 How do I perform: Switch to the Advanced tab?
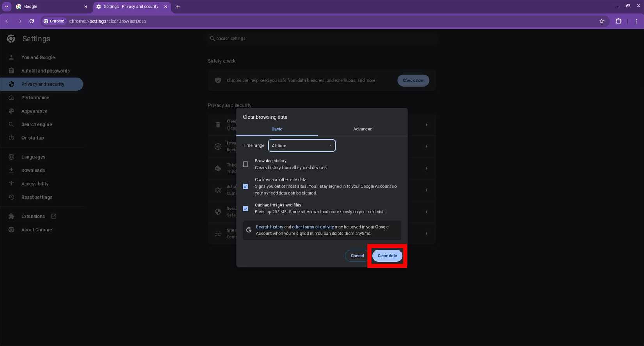pos(362,129)
